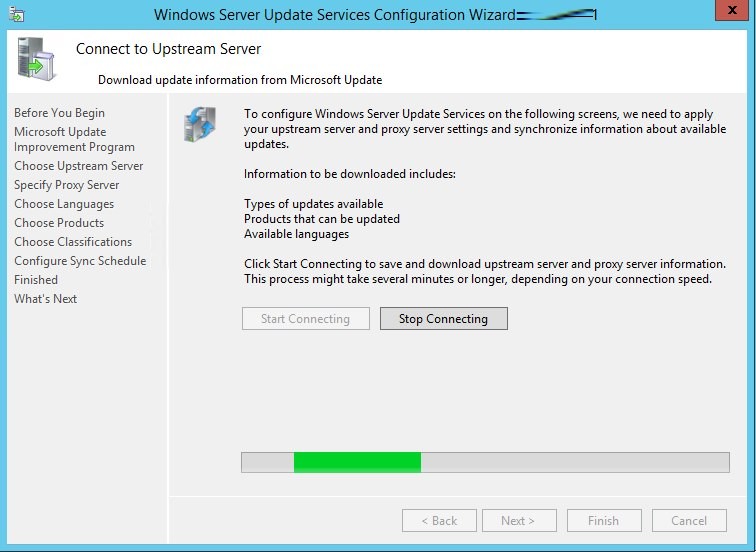The image size is (756, 552).
Task: Click the Start Connecting button
Action: tap(305, 319)
